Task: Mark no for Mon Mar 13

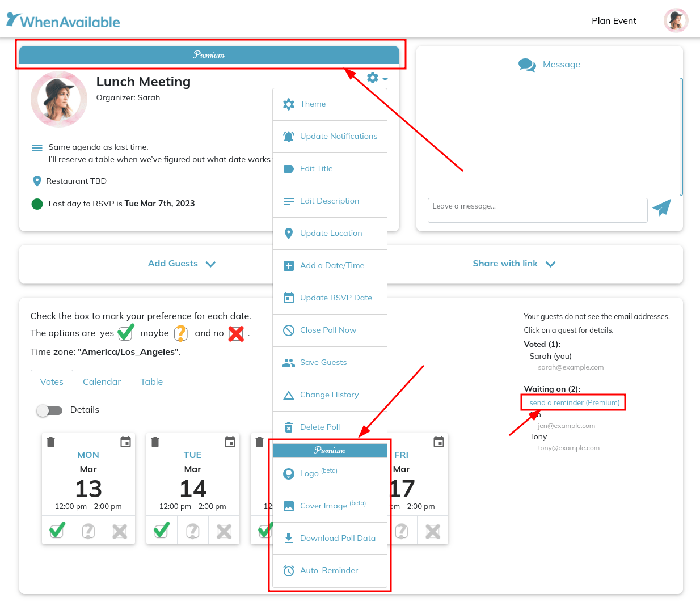Action: click(120, 531)
